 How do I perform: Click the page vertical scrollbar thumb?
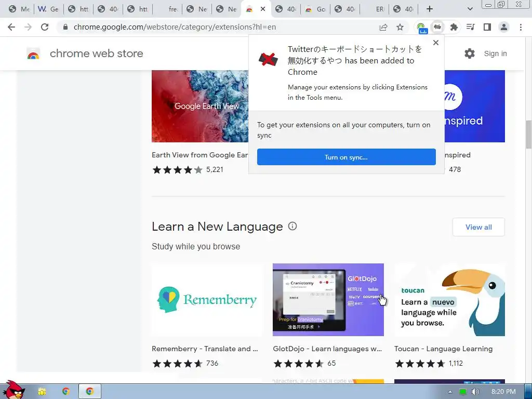point(528,135)
